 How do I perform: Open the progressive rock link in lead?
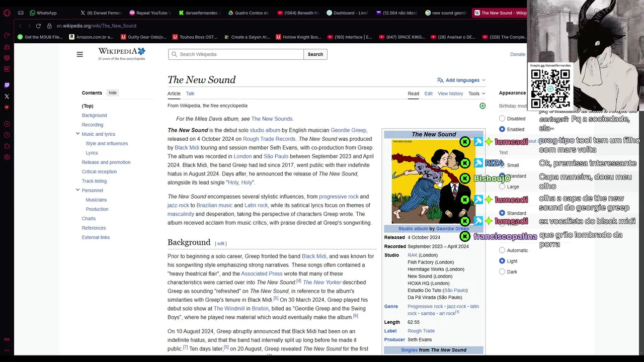coord(339,197)
